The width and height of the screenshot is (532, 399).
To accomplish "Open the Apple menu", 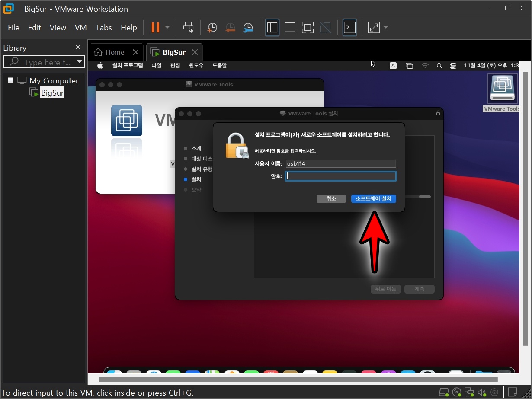I will coord(100,65).
